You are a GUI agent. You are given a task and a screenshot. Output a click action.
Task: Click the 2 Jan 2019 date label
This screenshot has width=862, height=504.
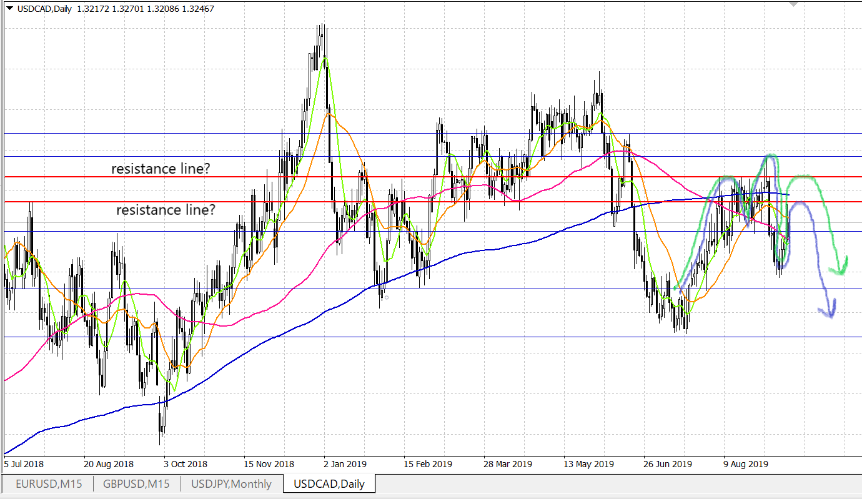[x=345, y=464]
